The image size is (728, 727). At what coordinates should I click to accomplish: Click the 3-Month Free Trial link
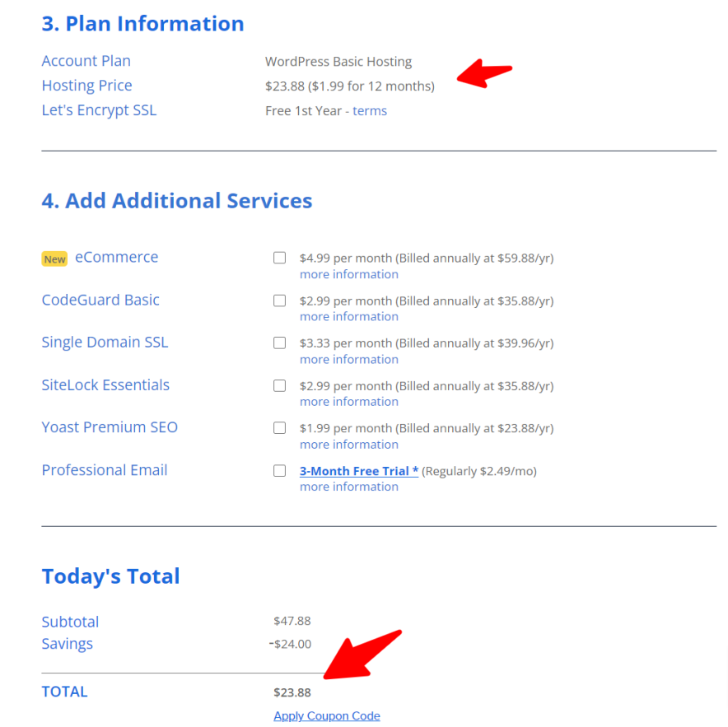click(x=358, y=471)
